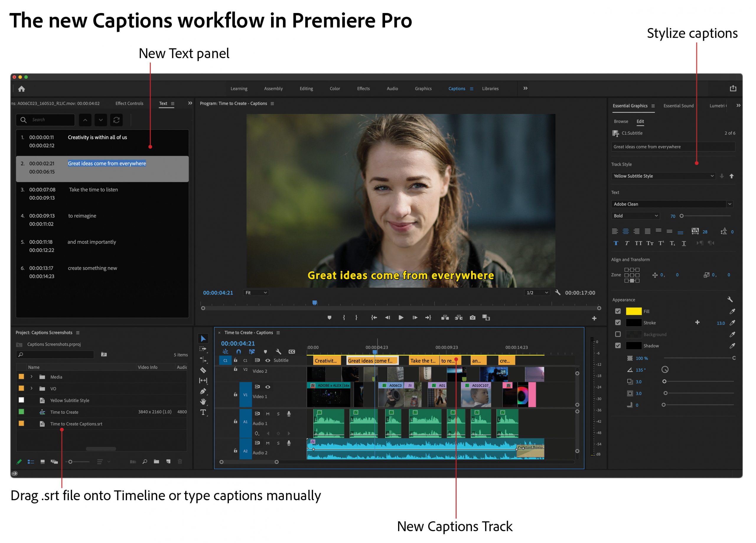
Task: Click the yellow Fill color swatch
Action: coord(634,311)
